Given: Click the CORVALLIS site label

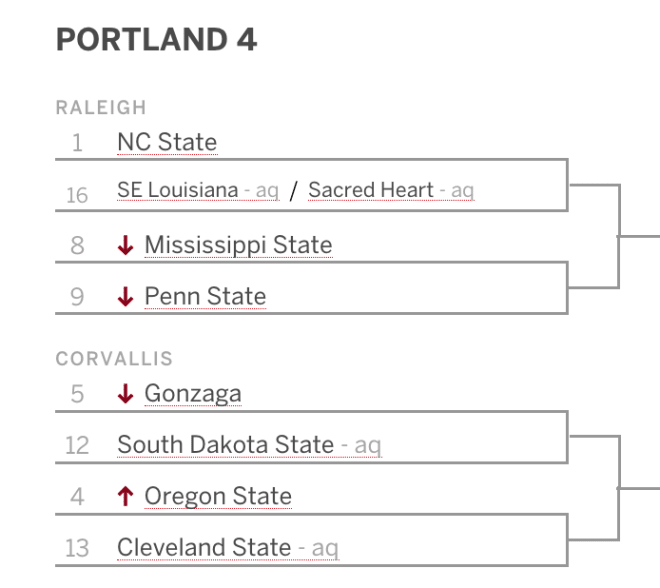Looking at the screenshot, I should (x=114, y=359).
